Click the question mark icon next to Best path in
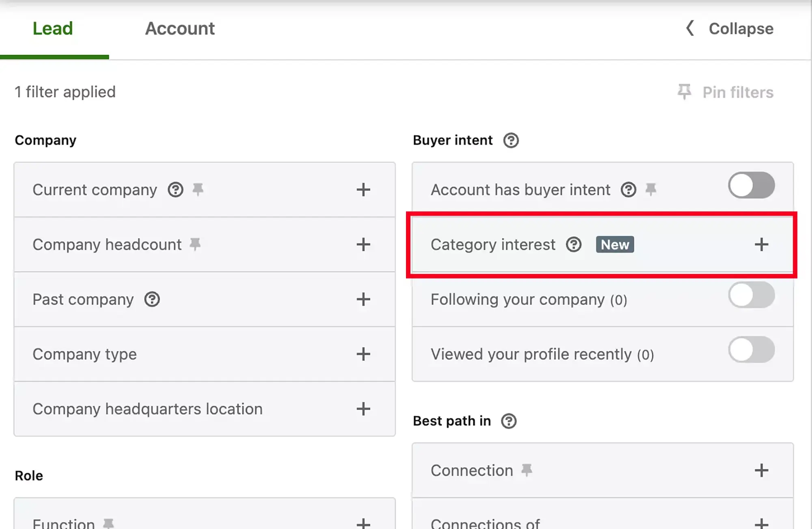This screenshot has height=529, width=812. click(x=508, y=421)
